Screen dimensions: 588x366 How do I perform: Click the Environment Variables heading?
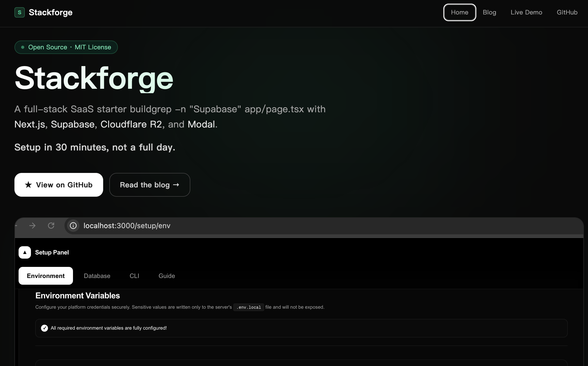(x=78, y=296)
